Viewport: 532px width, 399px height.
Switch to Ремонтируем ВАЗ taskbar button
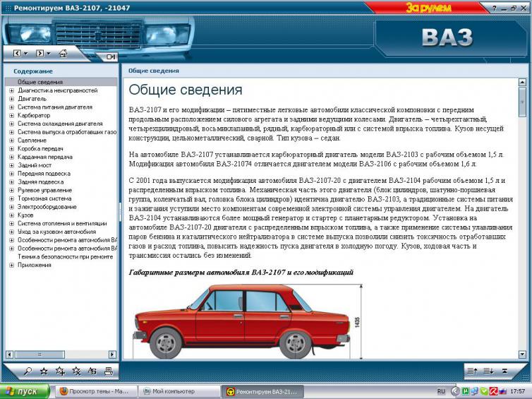pos(262,391)
